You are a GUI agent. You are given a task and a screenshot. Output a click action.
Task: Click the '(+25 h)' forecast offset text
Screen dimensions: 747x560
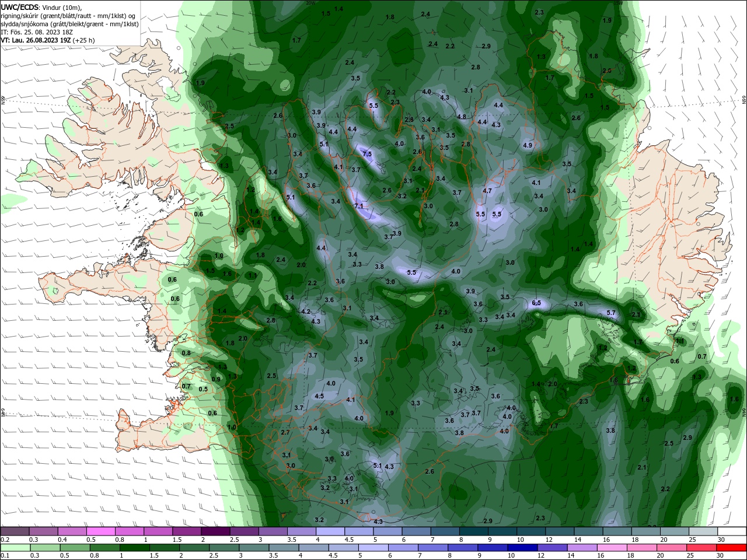[83, 40]
